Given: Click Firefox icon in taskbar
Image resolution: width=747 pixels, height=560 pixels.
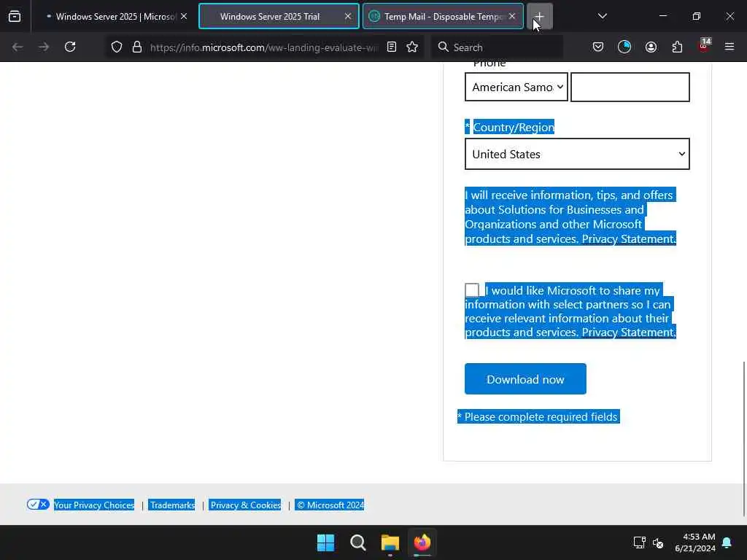Looking at the screenshot, I should point(422,542).
